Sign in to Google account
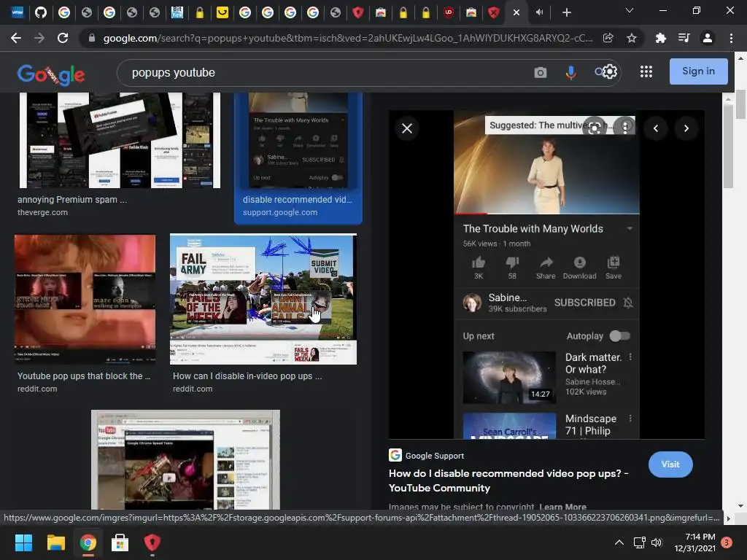The height and width of the screenshot is (560, 747). [698, 71]
